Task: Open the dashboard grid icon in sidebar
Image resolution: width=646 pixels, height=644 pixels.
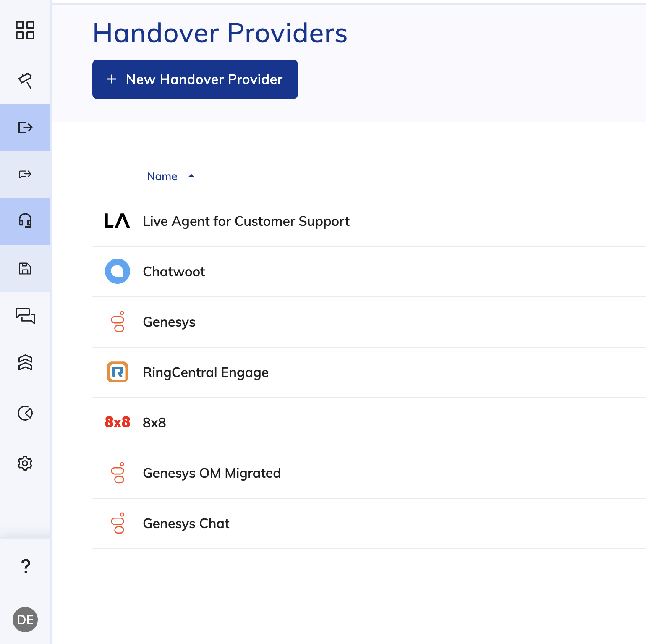Action: (x=25, y=30)
